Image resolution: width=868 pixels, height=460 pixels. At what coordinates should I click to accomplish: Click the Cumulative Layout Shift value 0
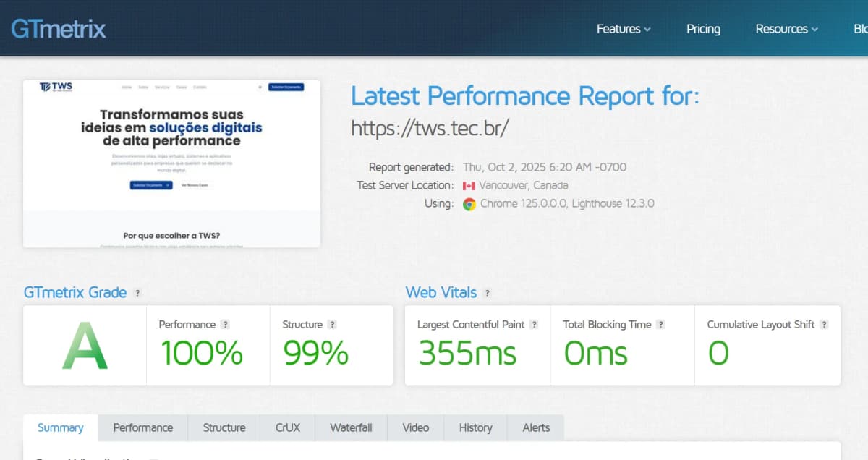click(x=718, y=353)
